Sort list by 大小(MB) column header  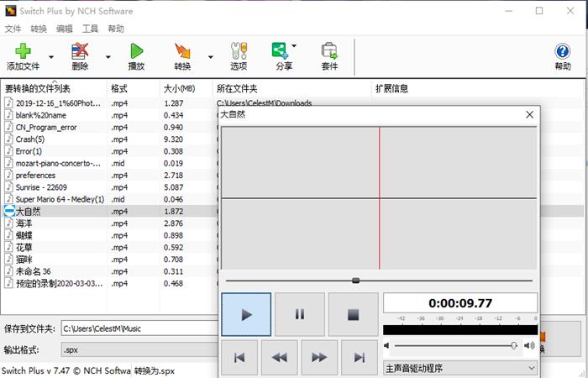pos(178,88)
